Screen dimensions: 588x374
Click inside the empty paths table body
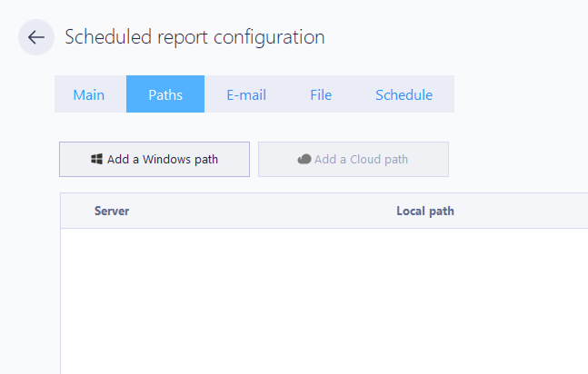point(324,300)
